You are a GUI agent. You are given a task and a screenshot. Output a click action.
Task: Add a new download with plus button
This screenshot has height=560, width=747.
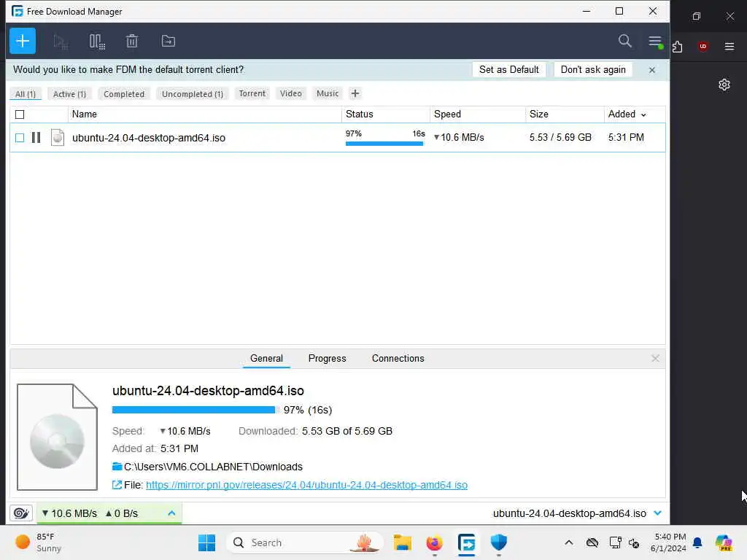coord(23,41)
